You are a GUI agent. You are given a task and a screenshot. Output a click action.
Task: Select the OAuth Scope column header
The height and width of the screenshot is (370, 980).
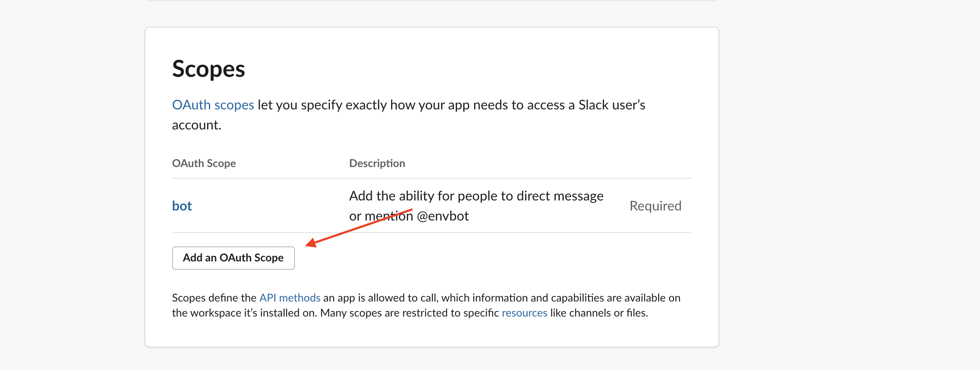tap(204, 163)
